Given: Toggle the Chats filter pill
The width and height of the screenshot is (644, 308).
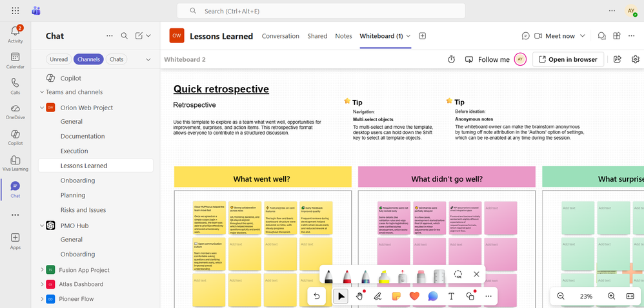Looking at the screenshot, I should 117,59.
